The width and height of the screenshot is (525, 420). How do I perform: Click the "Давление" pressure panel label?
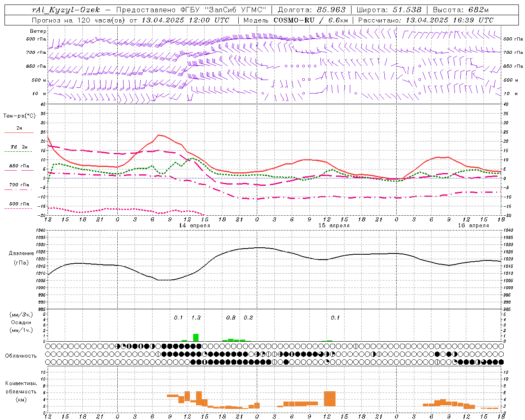click(x=21, y=253)
